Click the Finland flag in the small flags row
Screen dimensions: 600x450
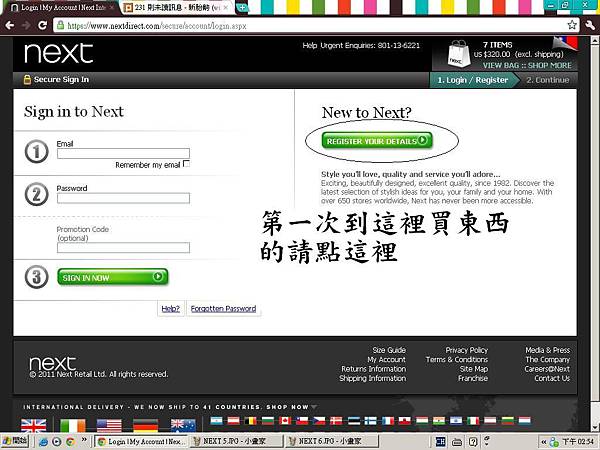click(x=371, y=421)
